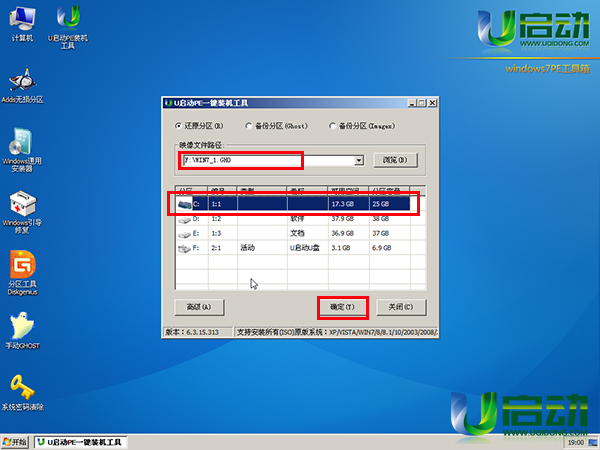Click the F: USB drive icon in list

click(x=184, y=248)
